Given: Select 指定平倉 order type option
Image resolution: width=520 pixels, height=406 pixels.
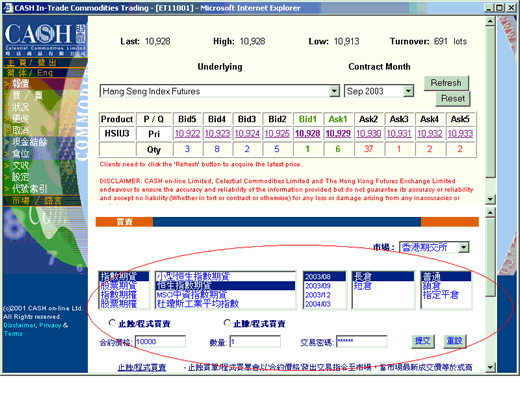Looking at the screenshot, I should tap(446, 295).
